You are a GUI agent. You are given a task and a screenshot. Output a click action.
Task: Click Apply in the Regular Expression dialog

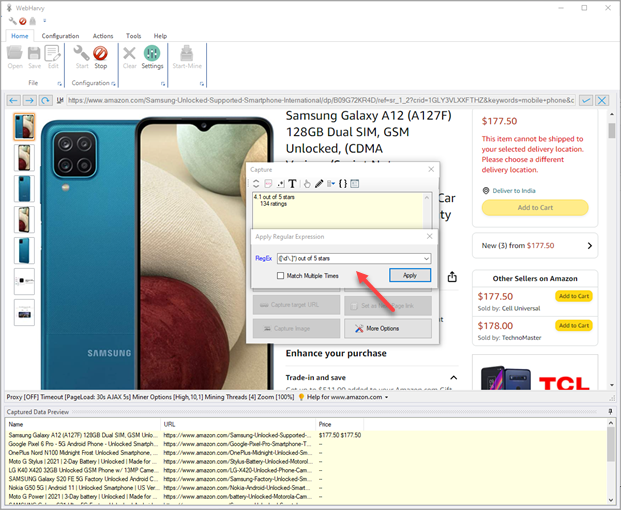(x=409, y=275)
